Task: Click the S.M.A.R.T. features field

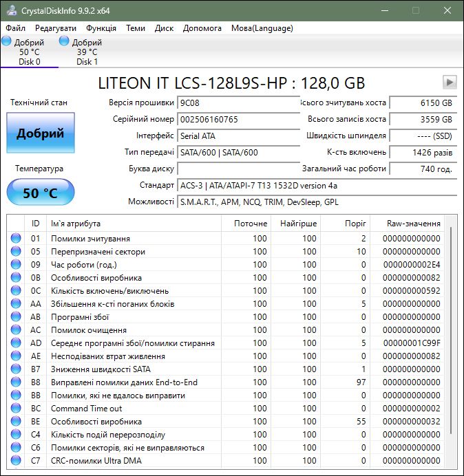Action: pyautogui.click(x=317, y=202)
